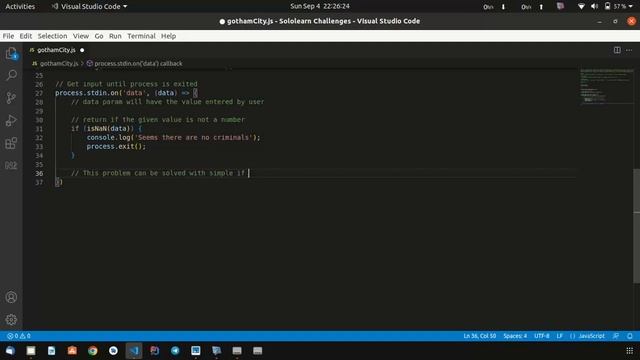Open More Actions ellipsis in editor toolbar
This screenshot has height=360, width=640.
tap(629, 50)
